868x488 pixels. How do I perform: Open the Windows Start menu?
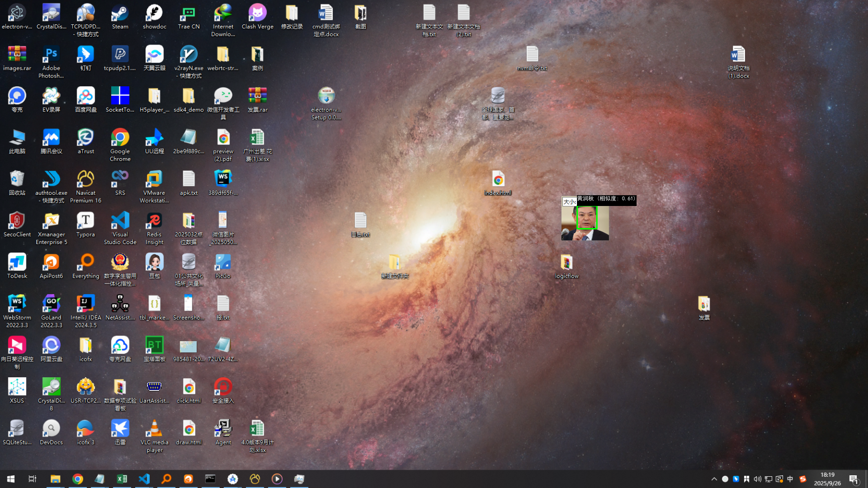click(x=10, y=479)
